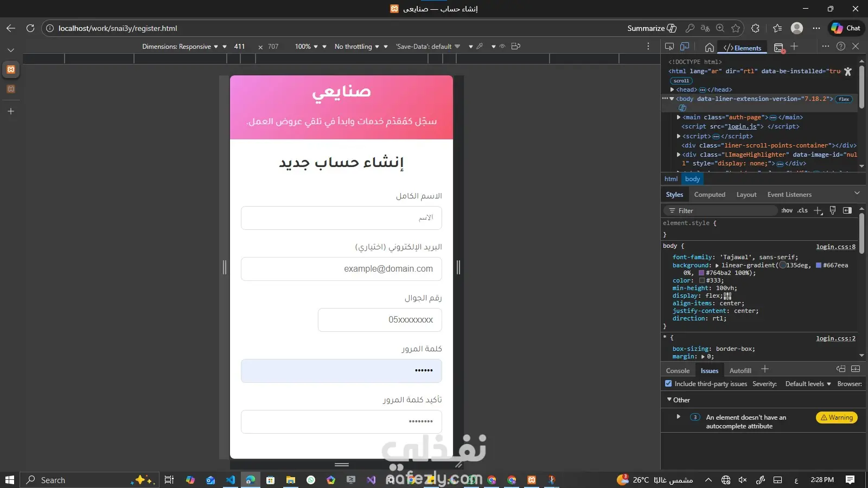
Task: Add this page to favorites with the star
Action: click(736, 28)
